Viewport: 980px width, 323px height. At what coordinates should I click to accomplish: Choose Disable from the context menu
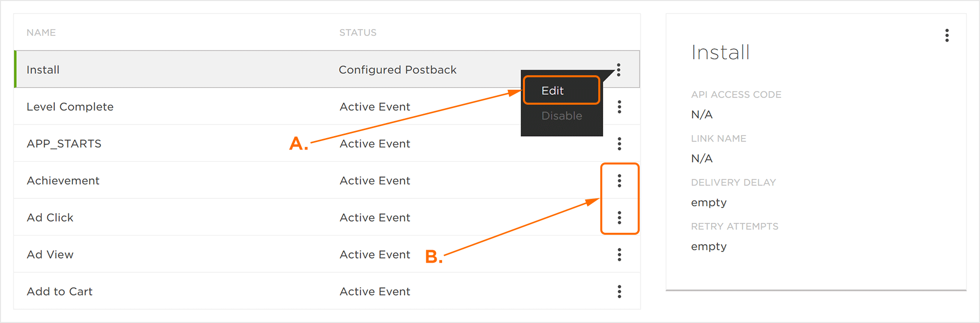(561, 116)
